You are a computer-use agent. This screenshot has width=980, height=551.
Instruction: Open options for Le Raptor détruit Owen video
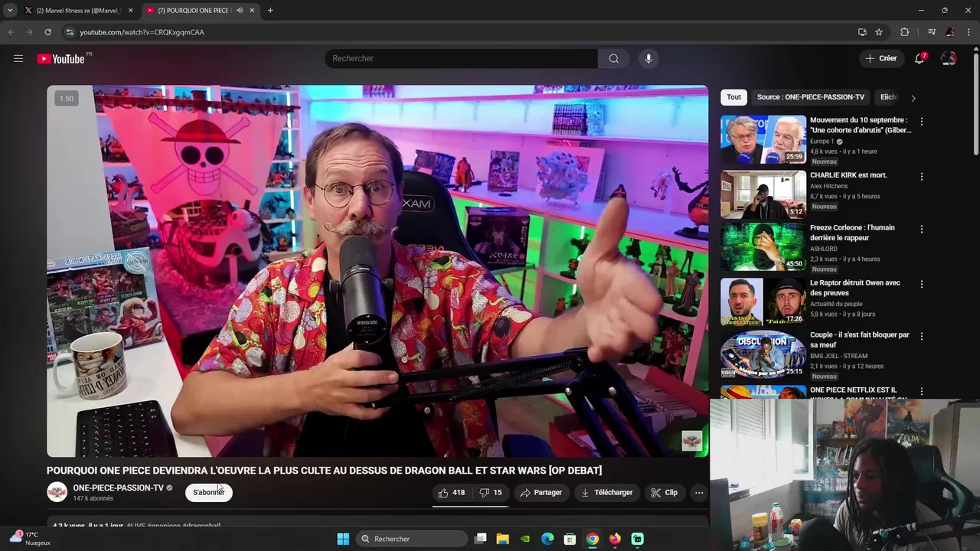[x=922, y=284]
